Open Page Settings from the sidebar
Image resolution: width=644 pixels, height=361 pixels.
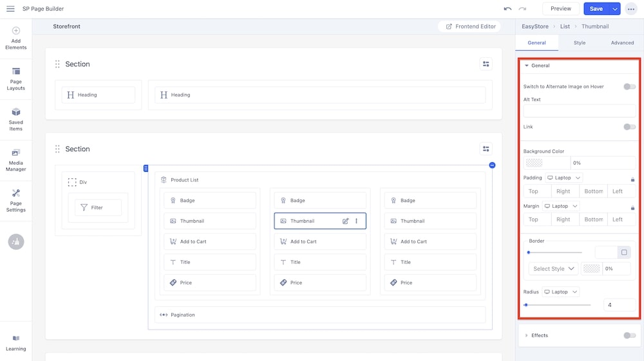click(x=16, y=200)
